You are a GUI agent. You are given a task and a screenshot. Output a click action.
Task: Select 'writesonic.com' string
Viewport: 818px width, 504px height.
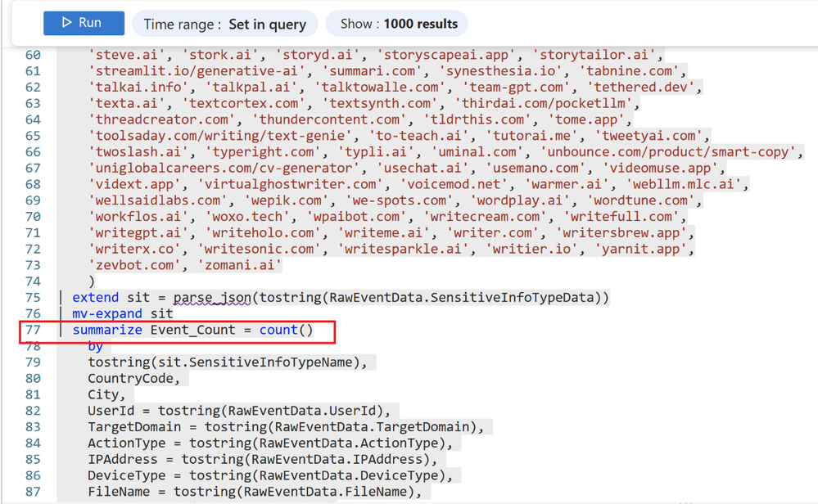(260, 249)
